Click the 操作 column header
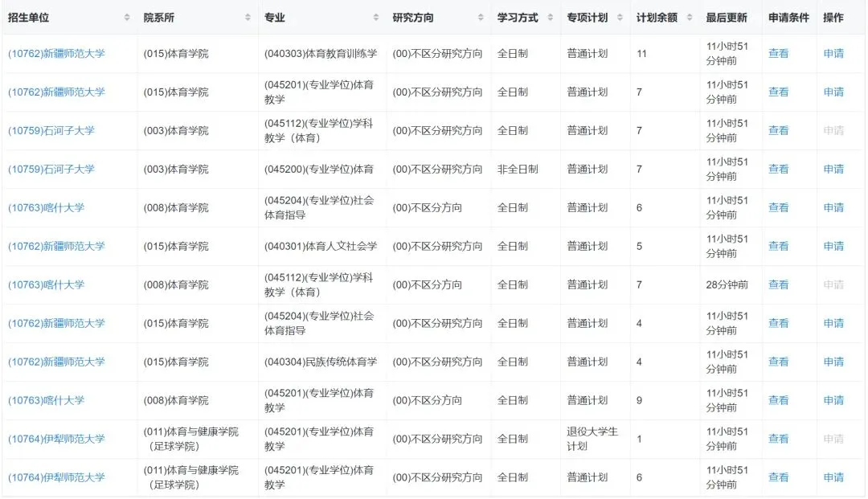 [833, 18]
